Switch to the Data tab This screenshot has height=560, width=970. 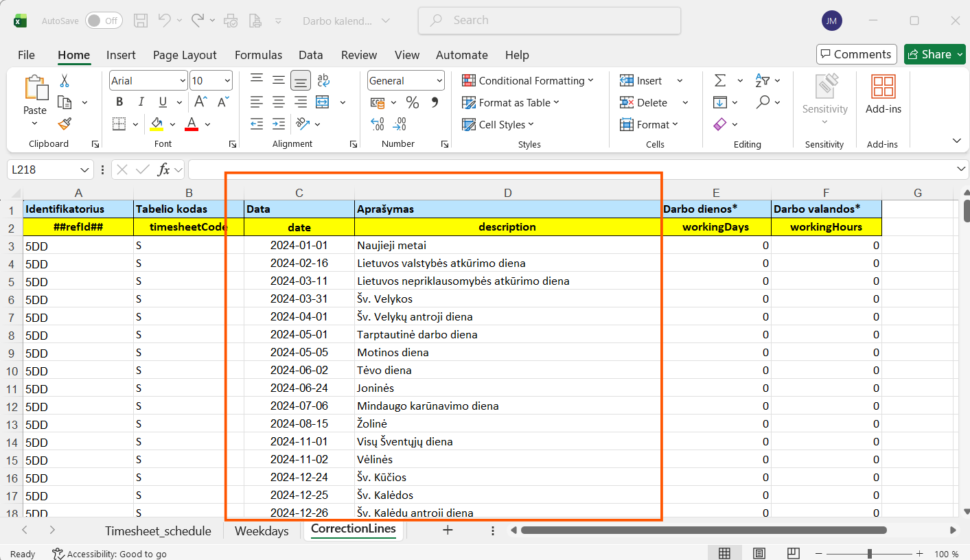coord(310,55)
